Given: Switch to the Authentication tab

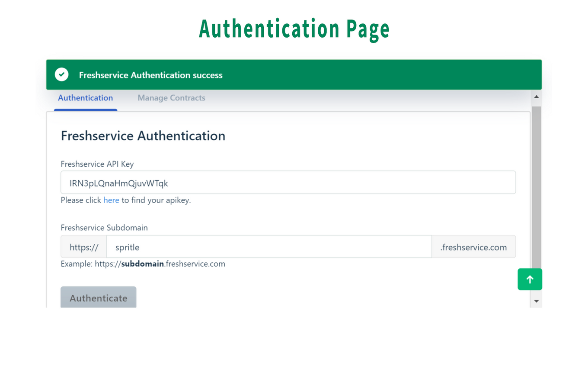Looking at the screenshot, I should (x=85, y=98).
